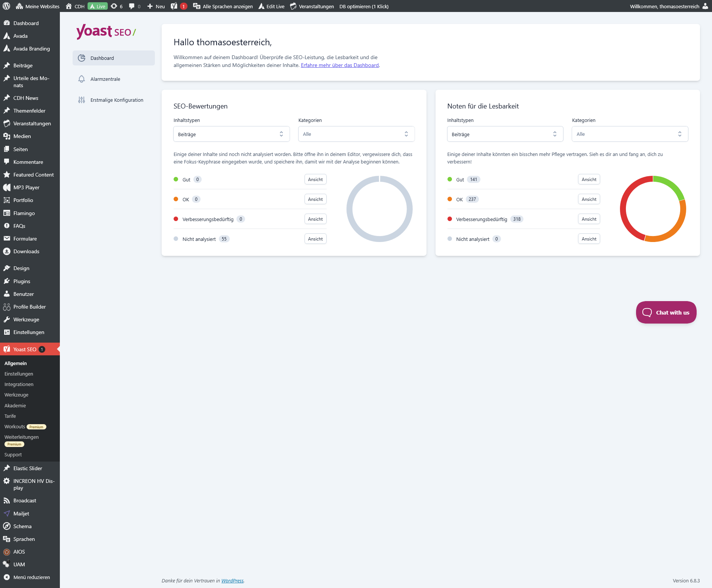
Task: Click the Benutzer user icon
Action: tap(7, 294)
